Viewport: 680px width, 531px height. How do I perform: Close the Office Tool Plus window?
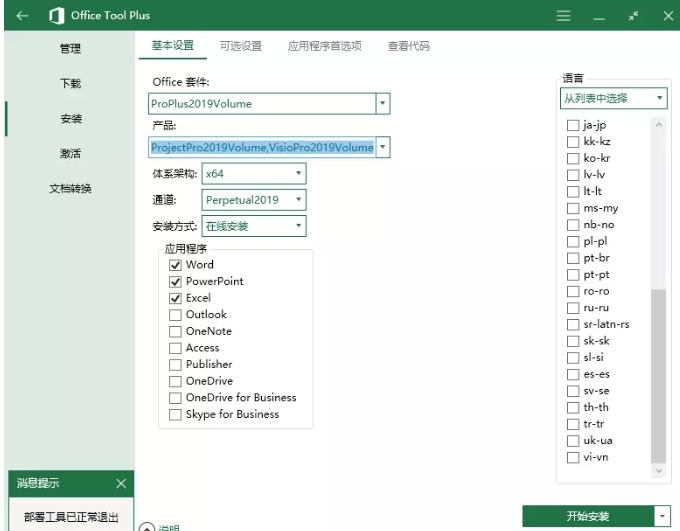pyautogui.click(x=668, y=16)
